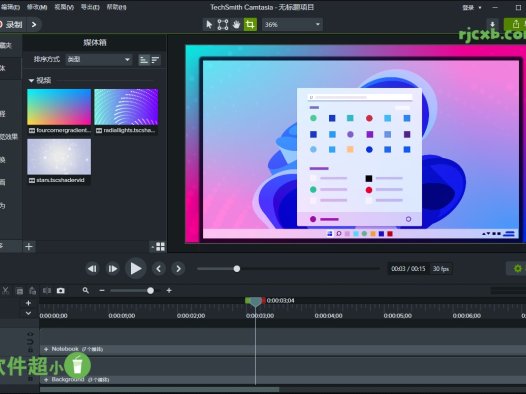The image size is (526, 394).
Task: Sort the media bin descending
Action: click(x=155, y=60)
